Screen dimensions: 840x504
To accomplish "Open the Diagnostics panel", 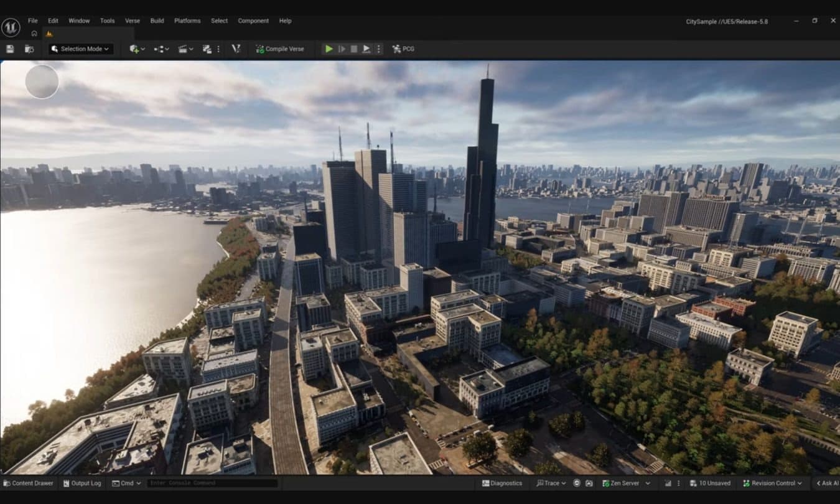I will pos(502,483).
